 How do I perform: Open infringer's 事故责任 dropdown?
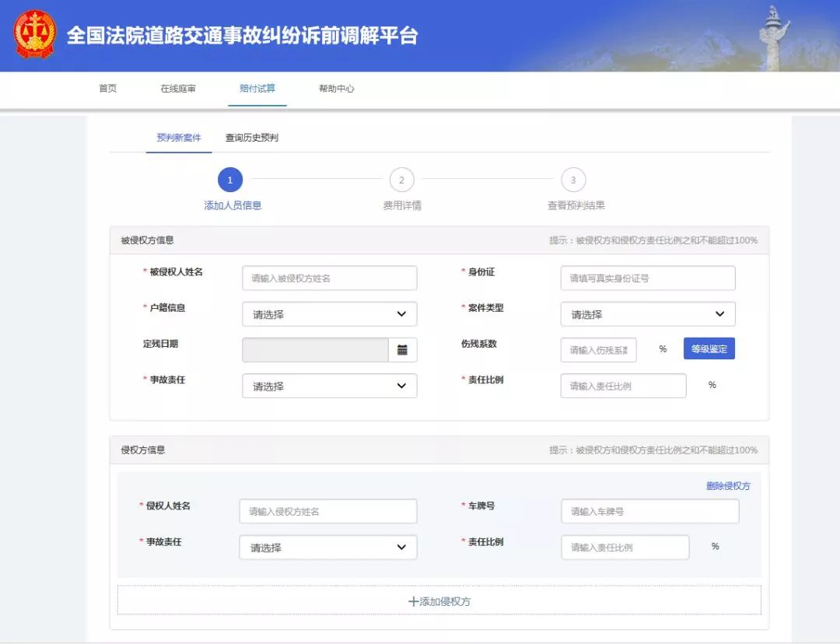[327, 548]
